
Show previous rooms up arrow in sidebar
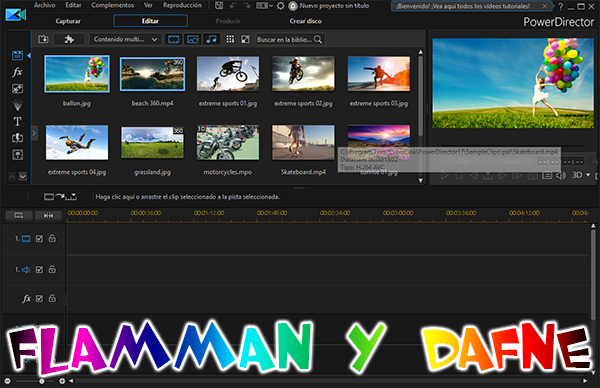(x=12, y=177)
